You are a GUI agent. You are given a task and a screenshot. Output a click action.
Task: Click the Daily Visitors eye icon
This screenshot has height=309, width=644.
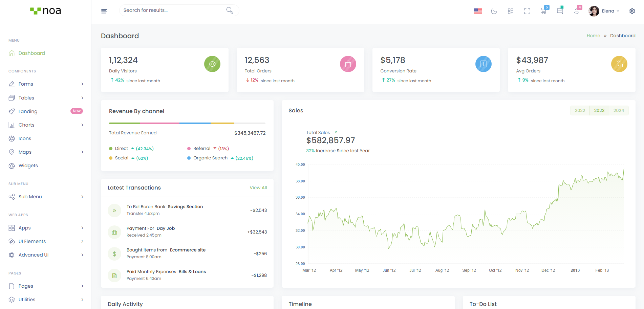pos(212,64)
